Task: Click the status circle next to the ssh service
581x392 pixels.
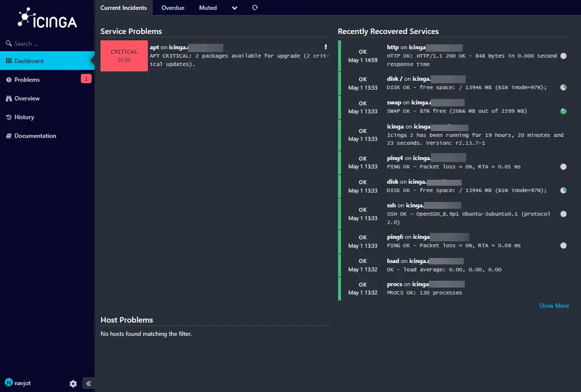Action: [563, 214]
